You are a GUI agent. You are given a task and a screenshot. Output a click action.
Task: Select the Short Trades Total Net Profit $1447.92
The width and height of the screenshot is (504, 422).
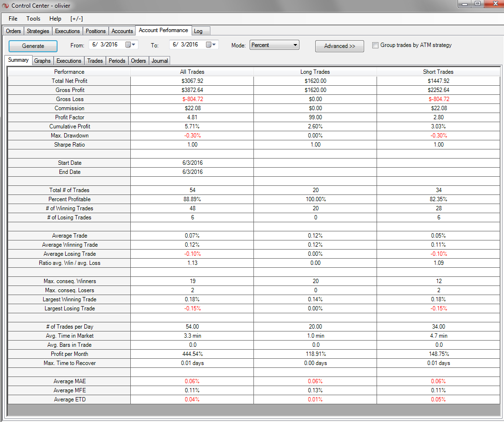(438, 81)
